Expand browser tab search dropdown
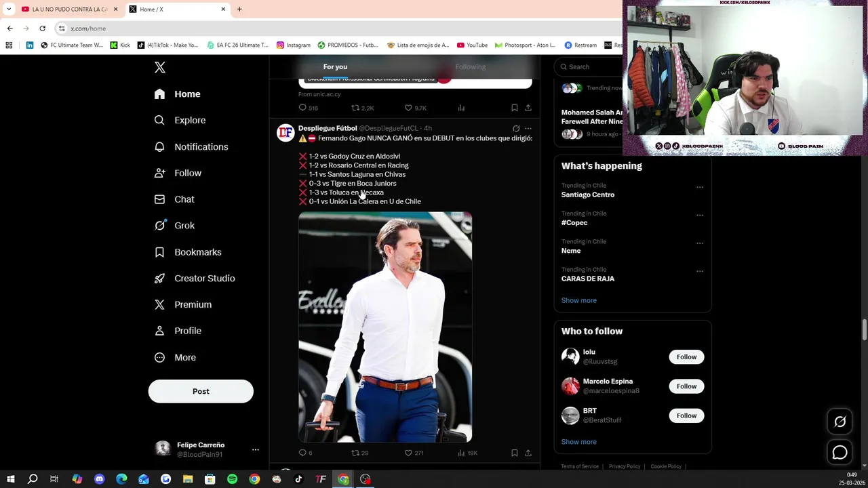Viewport: 868px width, 488px height. point(8,9)
